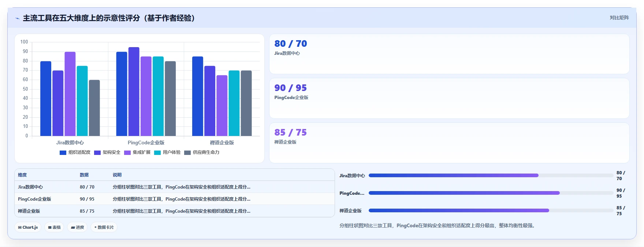The image size is (644, 247).
Task: Click the PingCode progress bar
Action: (491, 193)
